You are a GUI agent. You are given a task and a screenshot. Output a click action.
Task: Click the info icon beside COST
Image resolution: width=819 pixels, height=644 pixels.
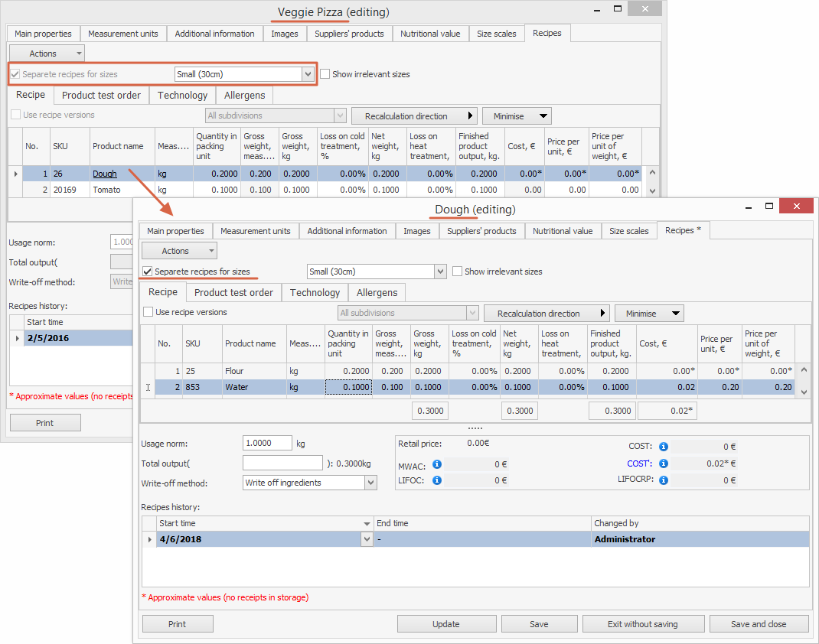663,447
